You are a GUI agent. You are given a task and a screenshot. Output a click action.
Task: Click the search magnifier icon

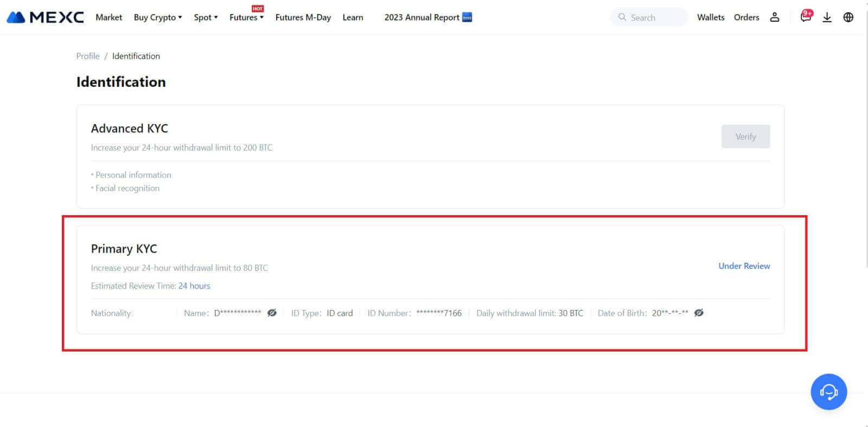point(622,17)
